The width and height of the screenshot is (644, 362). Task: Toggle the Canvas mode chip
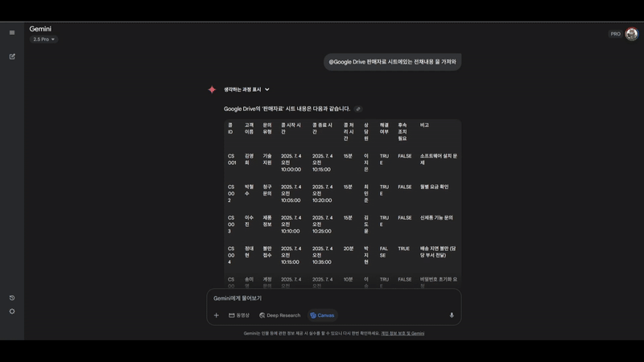[x=322, y=315]
